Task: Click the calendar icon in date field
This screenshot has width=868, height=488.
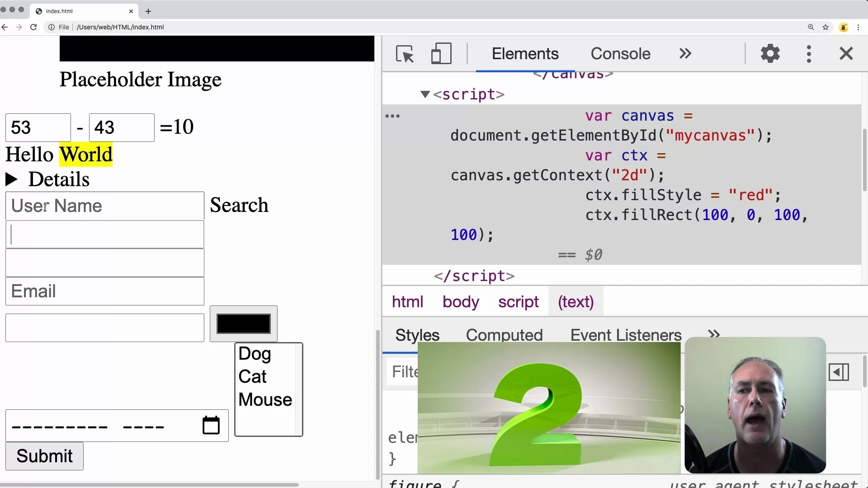Action: [x=211, y=425]
